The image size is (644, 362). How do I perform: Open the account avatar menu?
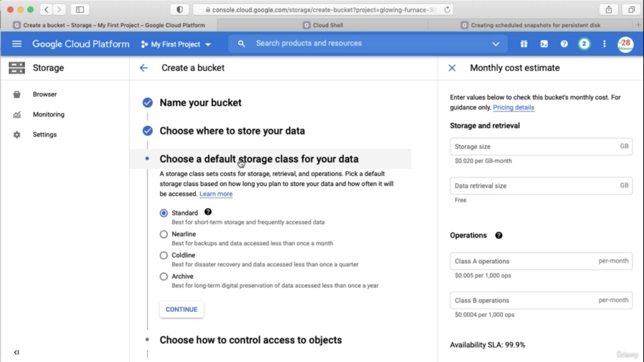pos(625,44)
